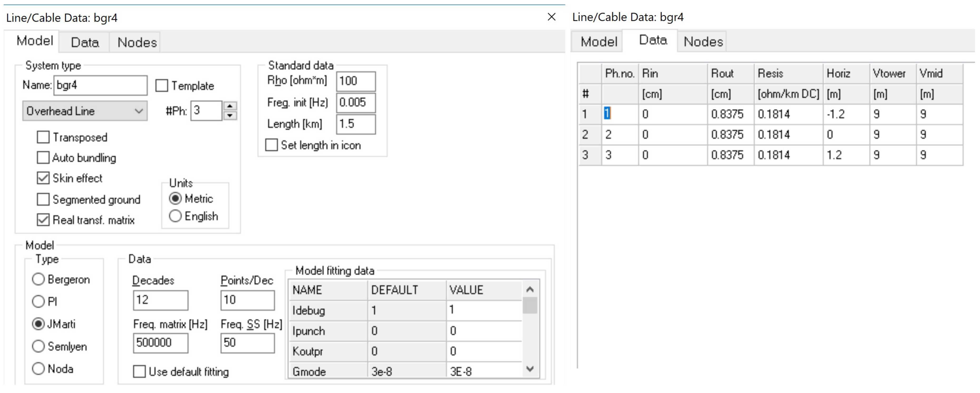Increase #Ph with the up spinner arrow
980x393 pixels.
pos(230,106)
